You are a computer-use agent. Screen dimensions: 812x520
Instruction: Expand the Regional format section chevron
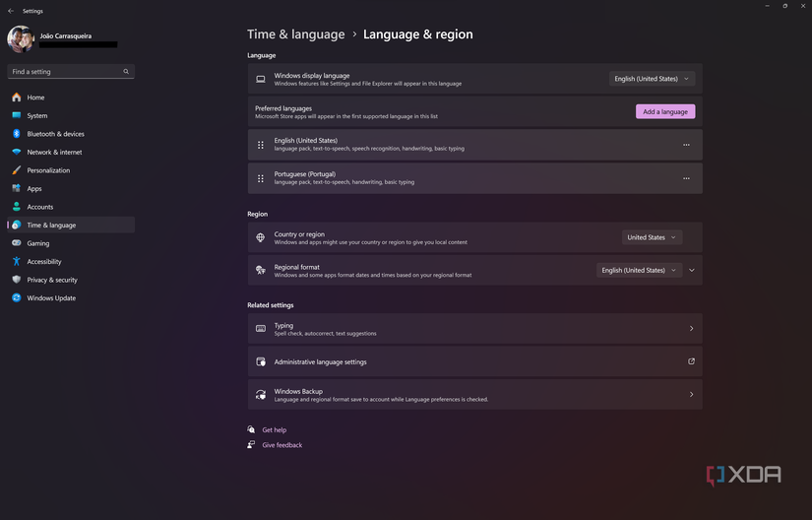[692, 271]
